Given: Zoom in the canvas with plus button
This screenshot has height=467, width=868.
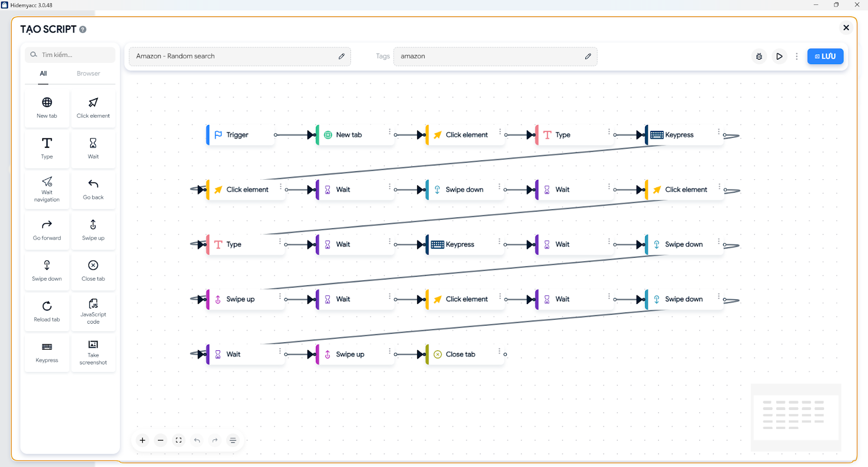Looking at the screenshot, I should (x=143, y=440).
